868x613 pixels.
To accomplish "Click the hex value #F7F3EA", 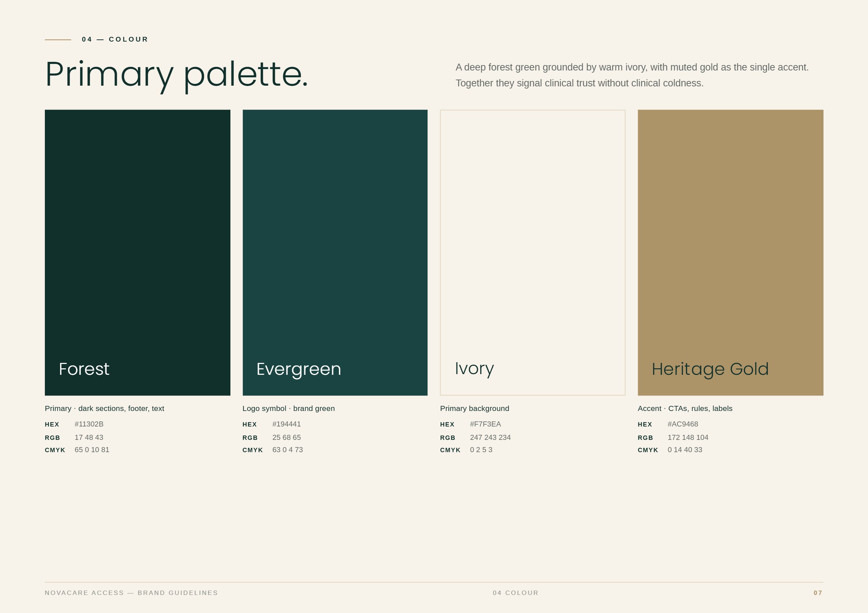I will (x=485, y=424).
